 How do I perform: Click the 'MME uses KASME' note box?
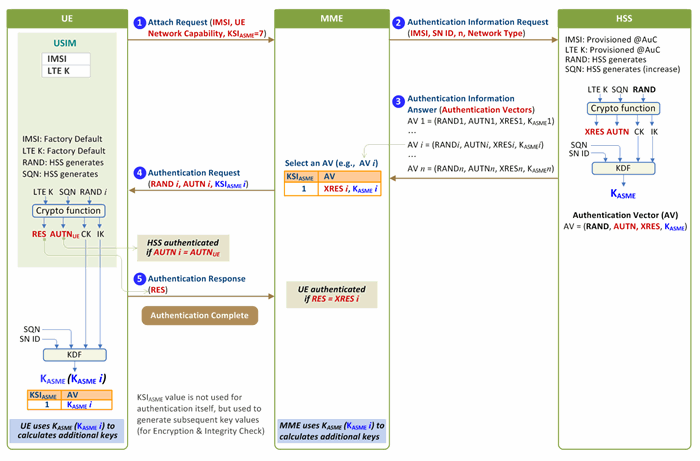click(x=332, y=431)
